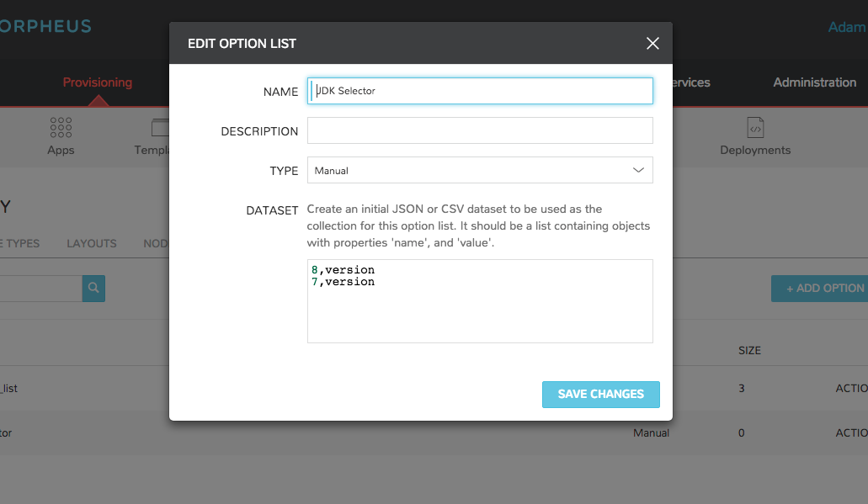
Task: Click the Save Changes button
Action: pos(600,394)
